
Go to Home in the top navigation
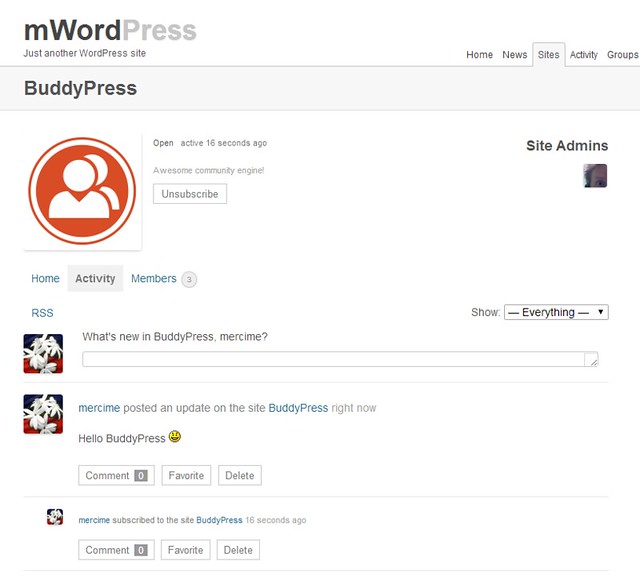tap(480, 55)
